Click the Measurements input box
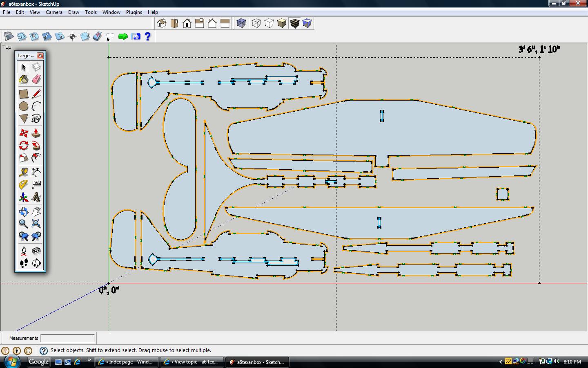 [x=68, y=338]
